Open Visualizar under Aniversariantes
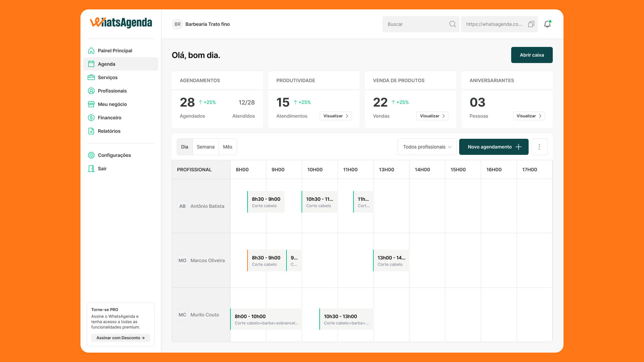Screen dimensions: 644x362 (x=529, y=116)
